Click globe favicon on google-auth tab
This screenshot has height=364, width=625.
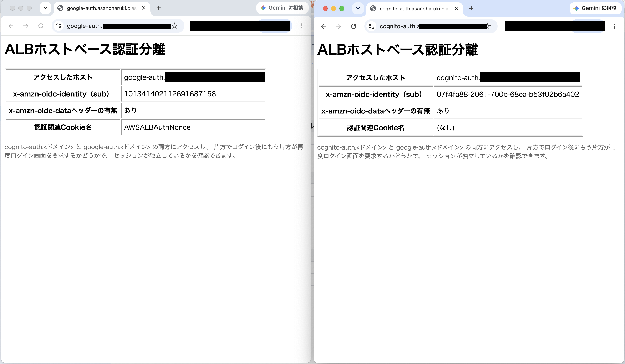click(x=60, y=8)
